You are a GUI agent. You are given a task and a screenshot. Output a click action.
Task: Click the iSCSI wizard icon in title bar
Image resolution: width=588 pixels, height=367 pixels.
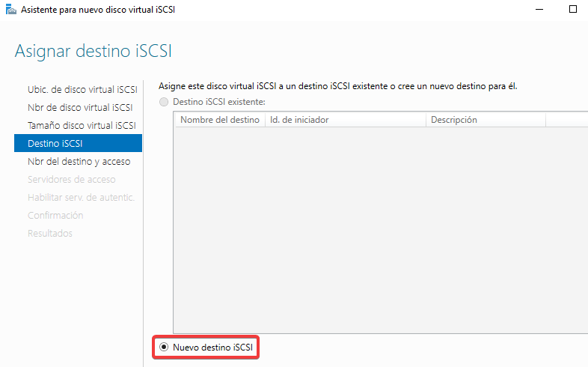[x=10, y=9]
